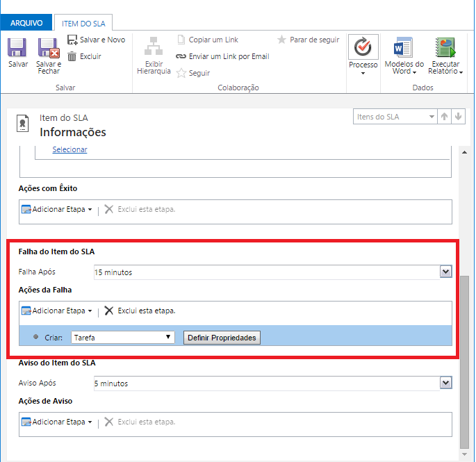Open the Processo dropdown menu
Image resolution: width=476 pixels, height=462 pixels.
click(x=363, y=56)
